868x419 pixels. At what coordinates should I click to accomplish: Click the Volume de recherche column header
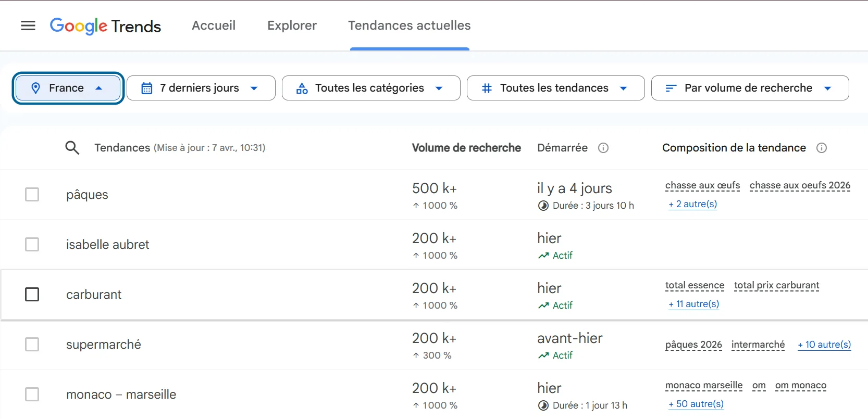tap(466, 148)
